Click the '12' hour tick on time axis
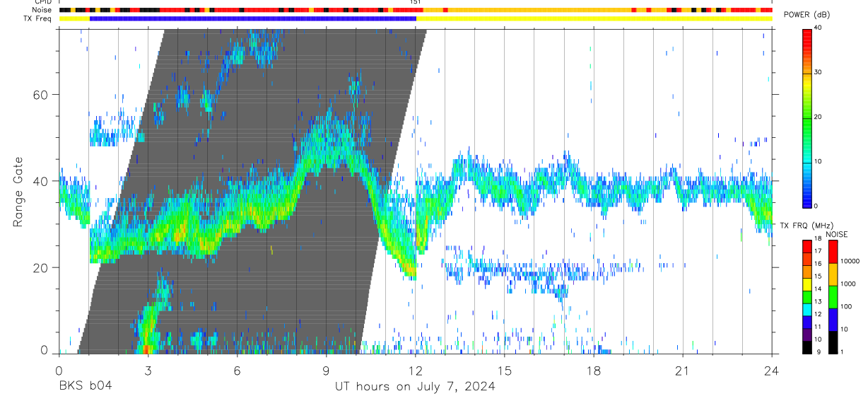The image size is (868, 401). 415,371
